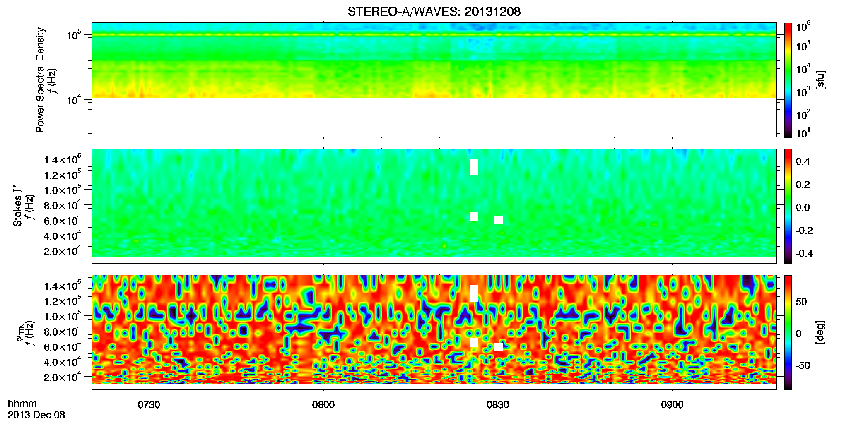Click the Power Spectral Density axis label
The width and height of the screenshot is (868, 447).
(40, 80)
